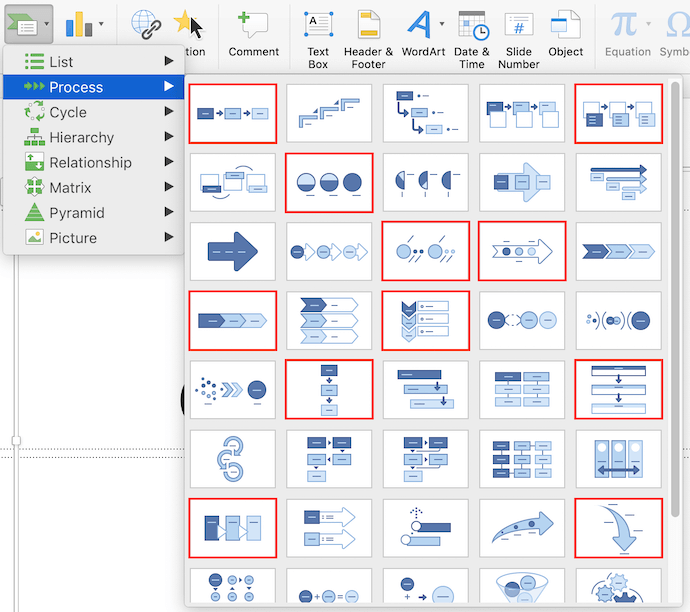690x612 pixels.
Task: Select the two circular arrows layout
Action: click(x=232, y=458)
